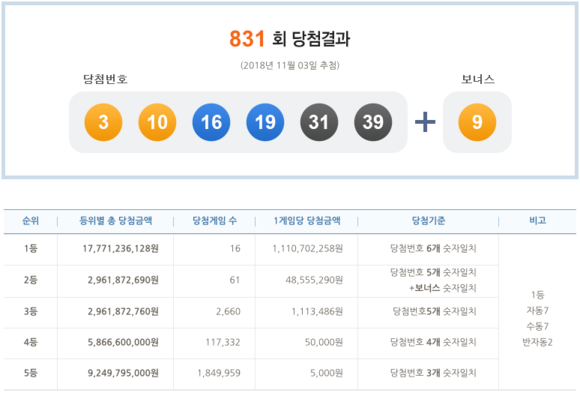Click the 831 회 당첨결과 title

point(290,38)
